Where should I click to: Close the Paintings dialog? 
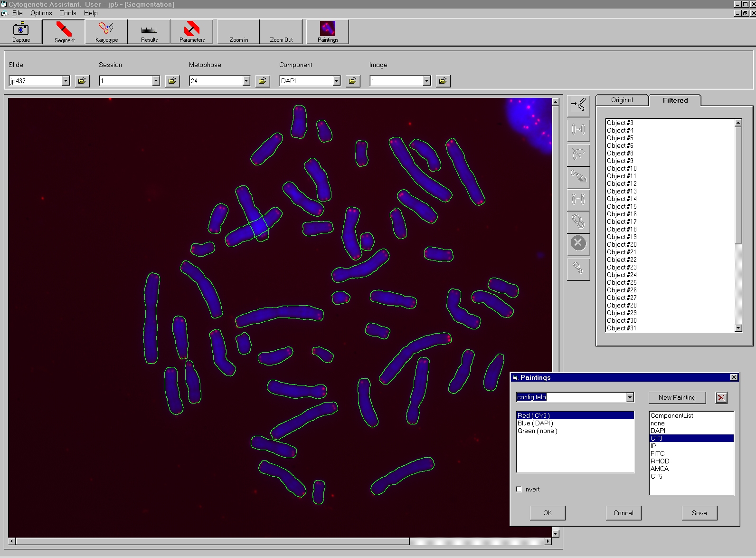(x=734, y=377)
